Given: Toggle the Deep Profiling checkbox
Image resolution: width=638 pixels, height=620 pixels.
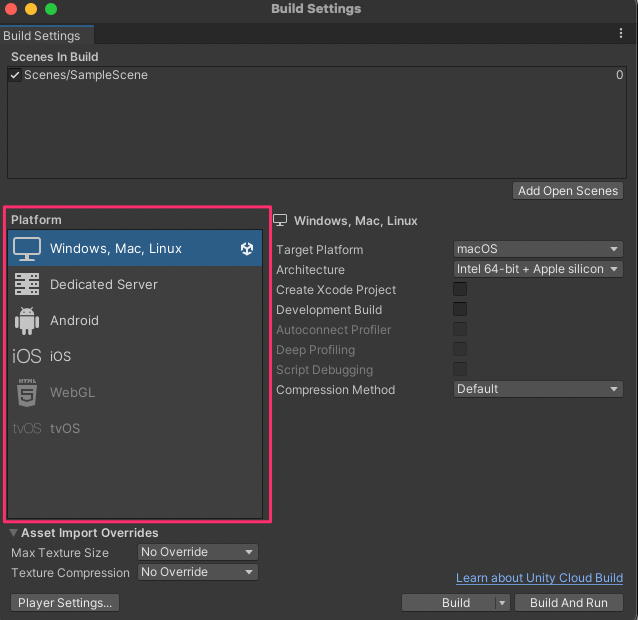Looking at the screenshot, I should point(460,349).
